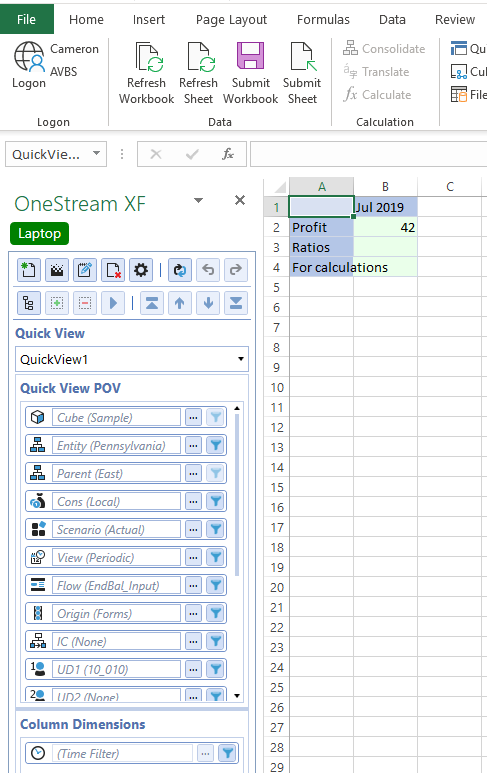Viewport: 487px width, 773px height.
Task: Click the refresh arrows icon in Quick View toolbar
Action: pyautogui.click(x=179, y=270)
